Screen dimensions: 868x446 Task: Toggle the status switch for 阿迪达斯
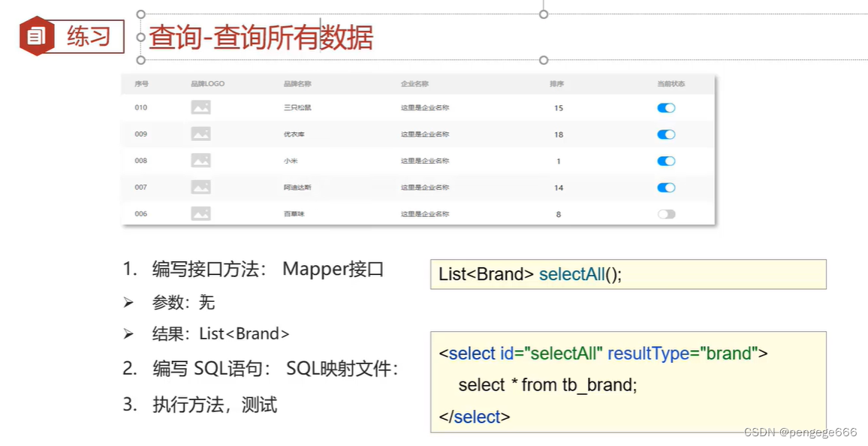click(x=666, y=188)
